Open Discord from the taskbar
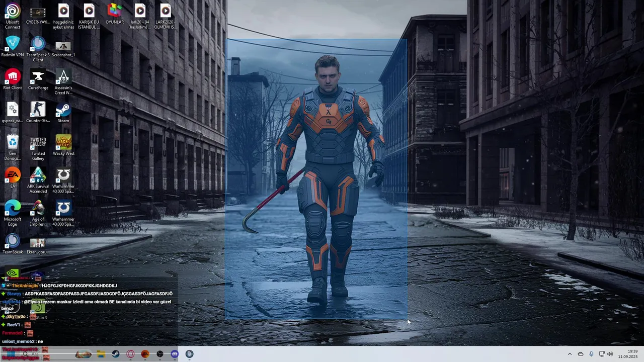This screenshot has width=644, height=362. [175, 354]
